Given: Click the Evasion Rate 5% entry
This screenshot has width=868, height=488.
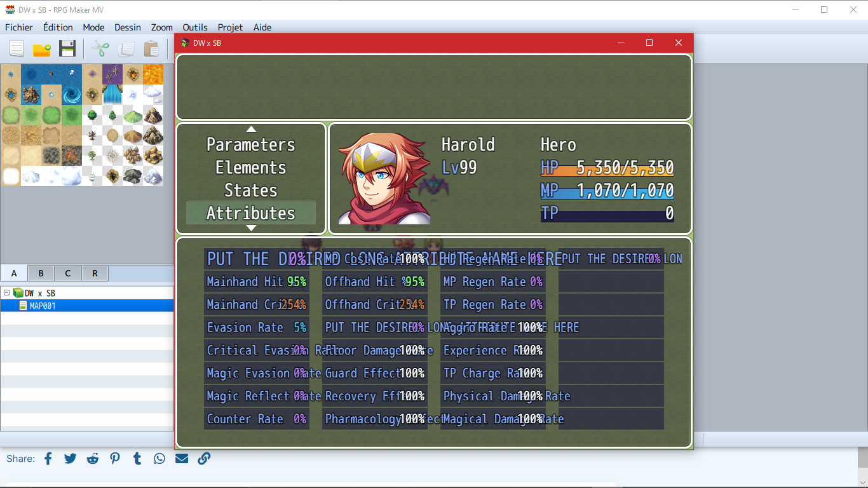Looking at the screenshot, I should tap(257, 327).
